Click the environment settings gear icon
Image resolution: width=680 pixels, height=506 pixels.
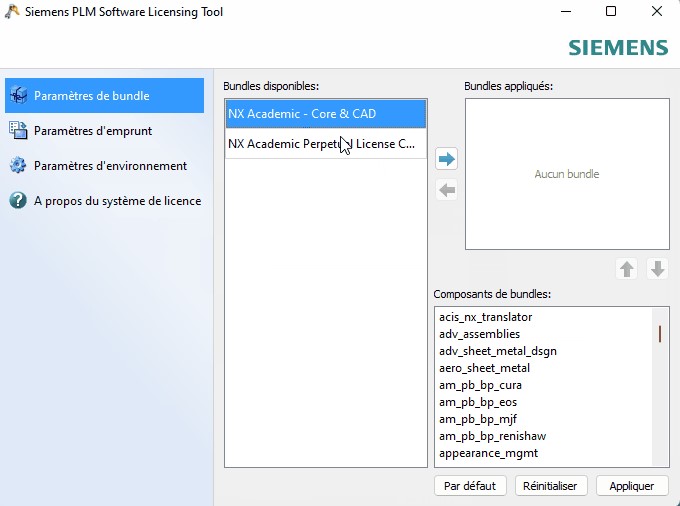tap(18, 166)
